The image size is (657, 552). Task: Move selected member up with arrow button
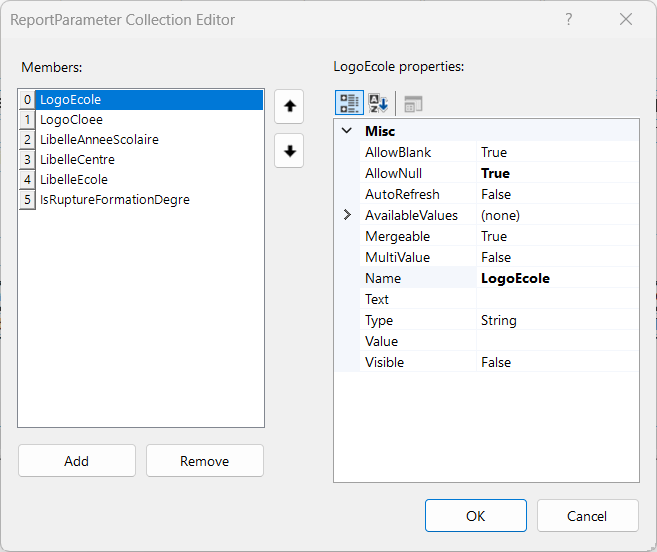click(x=289, y=105)
